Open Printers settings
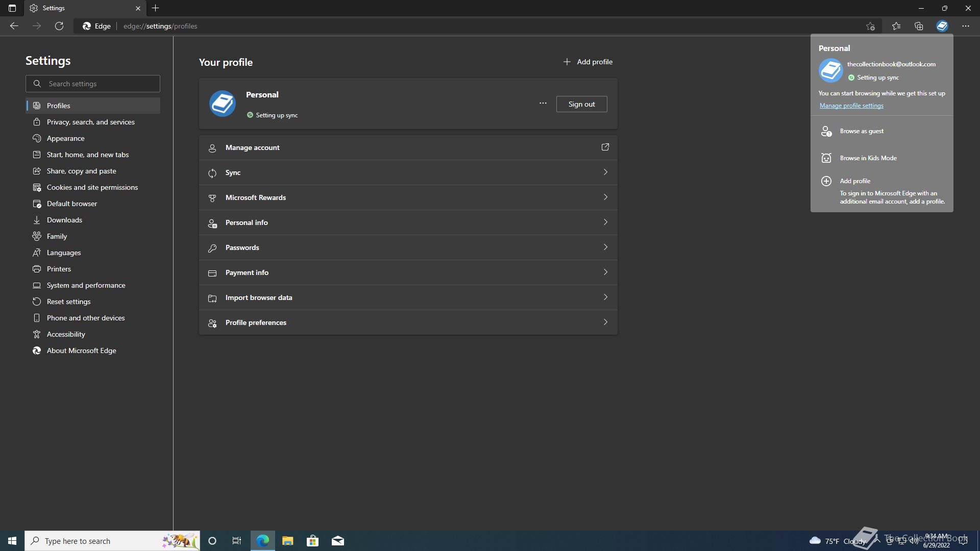 coord(93,269)
